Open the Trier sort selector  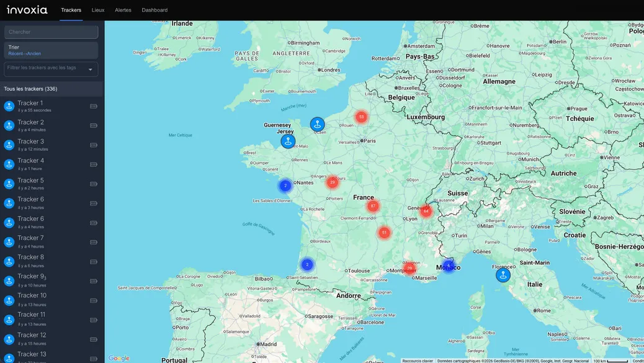[51, 50]
